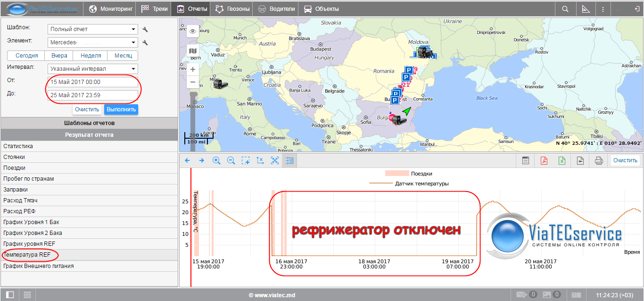Screen dimensions: 644x301
Task: Expand the Интервал dropdown
Action: tap(93, 69)
